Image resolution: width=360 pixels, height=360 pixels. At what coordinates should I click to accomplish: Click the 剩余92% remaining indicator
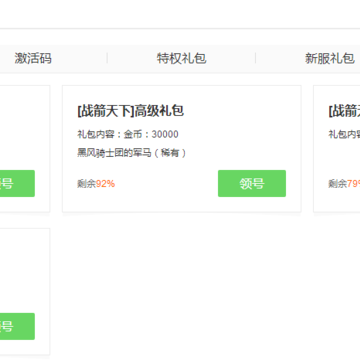(96, 184)
